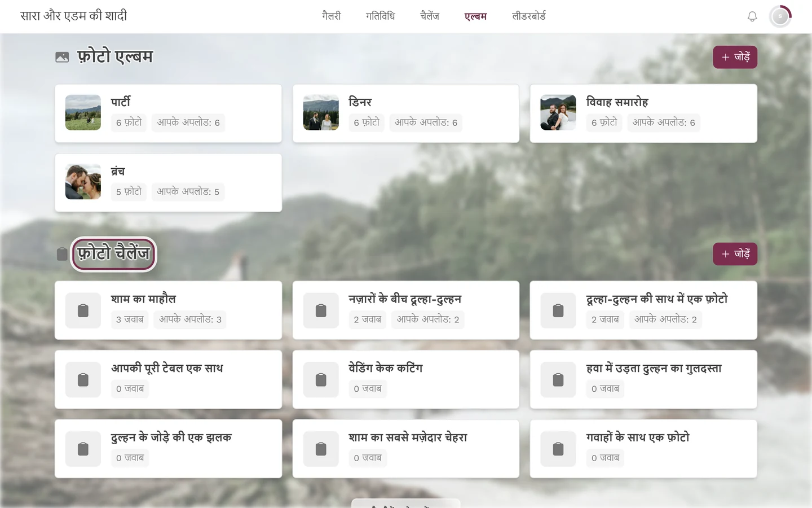Click clipboard icon on गवाहों के साथ एक फ़ोटो
This screenshot has height=508, width=812.
pyautogui.click(x=558, y=449)
